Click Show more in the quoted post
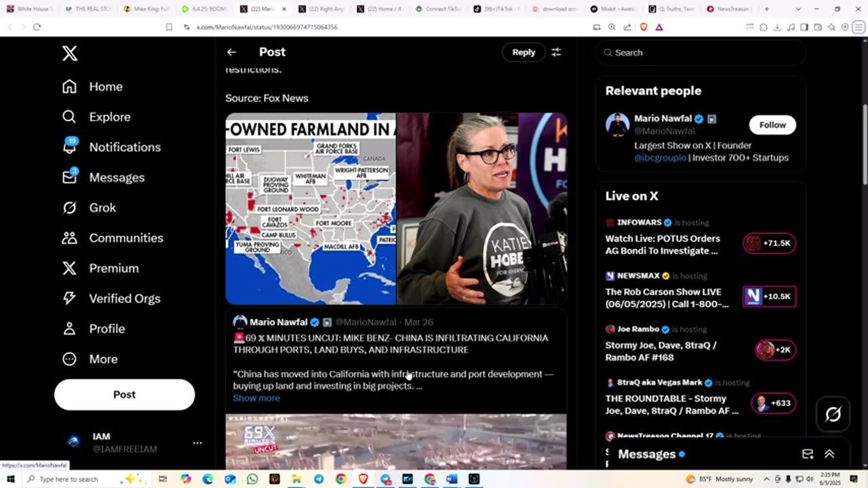The image size is (868, 488). tap(256, 398)
